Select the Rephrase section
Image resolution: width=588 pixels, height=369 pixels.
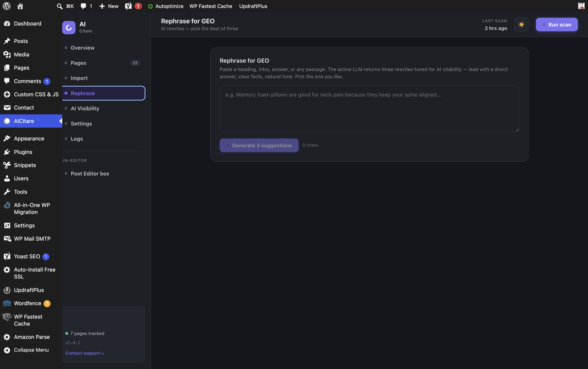point(104,93)
